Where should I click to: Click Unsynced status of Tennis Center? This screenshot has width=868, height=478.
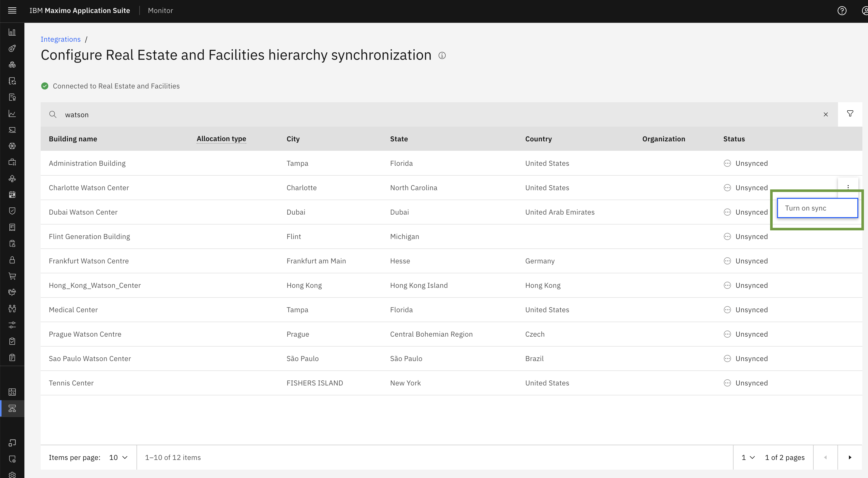pos(746,383)
